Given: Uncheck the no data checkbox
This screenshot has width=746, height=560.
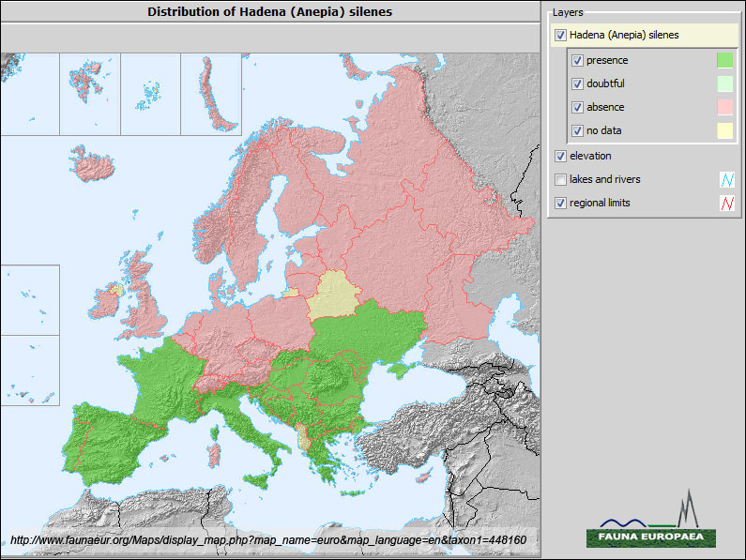Looking at the screenshot, I should pos(578,131).
